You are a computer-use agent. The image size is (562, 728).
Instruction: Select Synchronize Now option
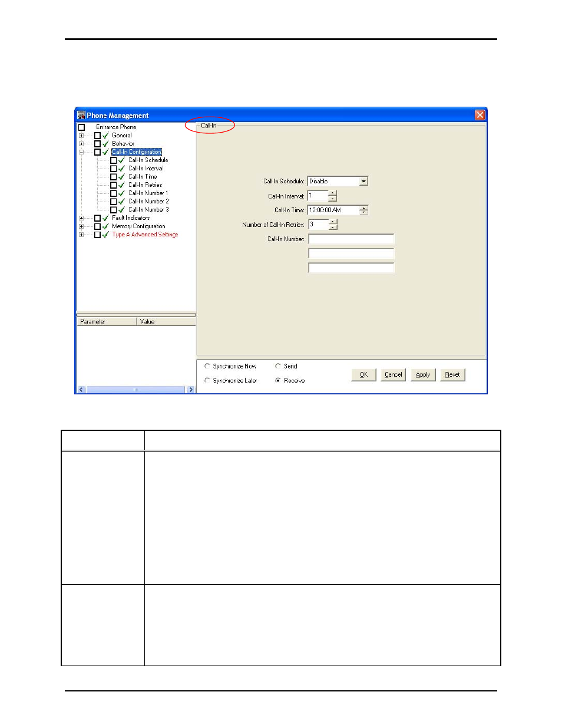click(x=207, y=366)
